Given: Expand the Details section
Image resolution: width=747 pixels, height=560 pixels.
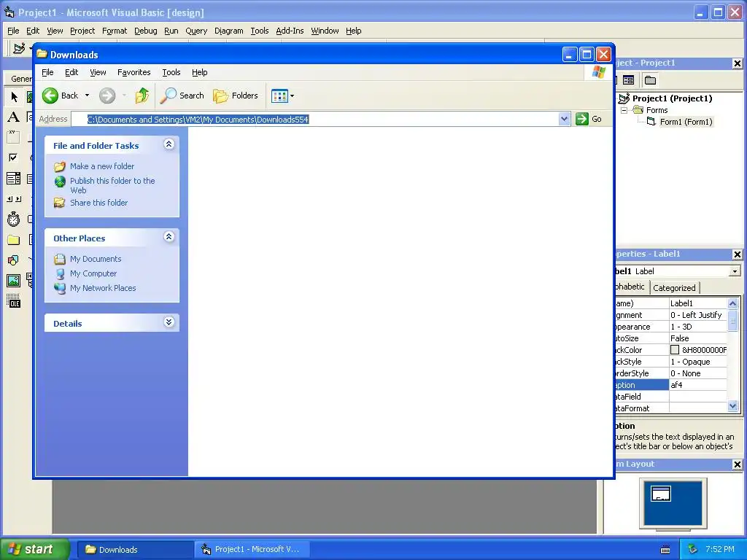Looking at the screenshot, I should (x=169, y=322).
